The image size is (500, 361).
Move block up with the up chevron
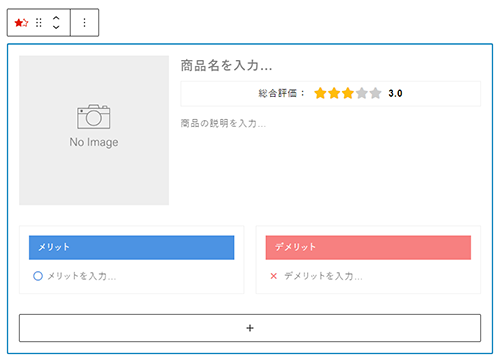56,18
